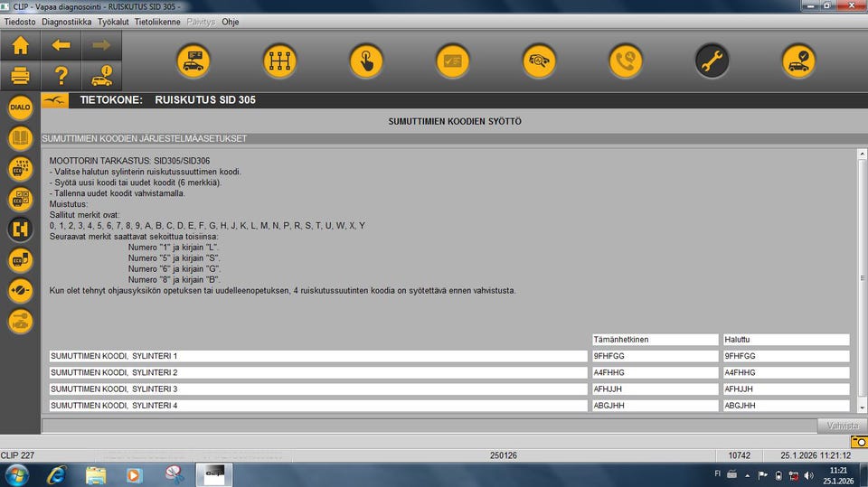Open the DIALO sidebar icon
The height and width of the screenshot is (487, 868).
coord(20,108)
